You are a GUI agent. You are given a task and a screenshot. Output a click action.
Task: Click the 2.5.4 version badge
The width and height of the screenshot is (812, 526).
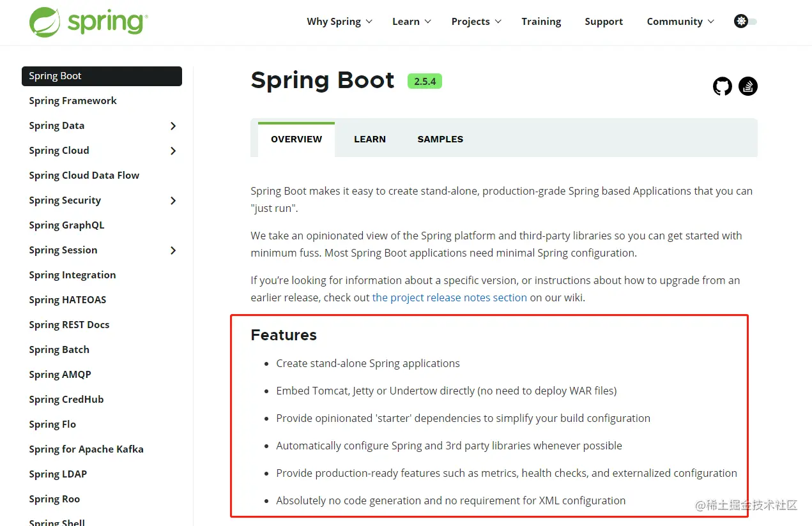425,81
